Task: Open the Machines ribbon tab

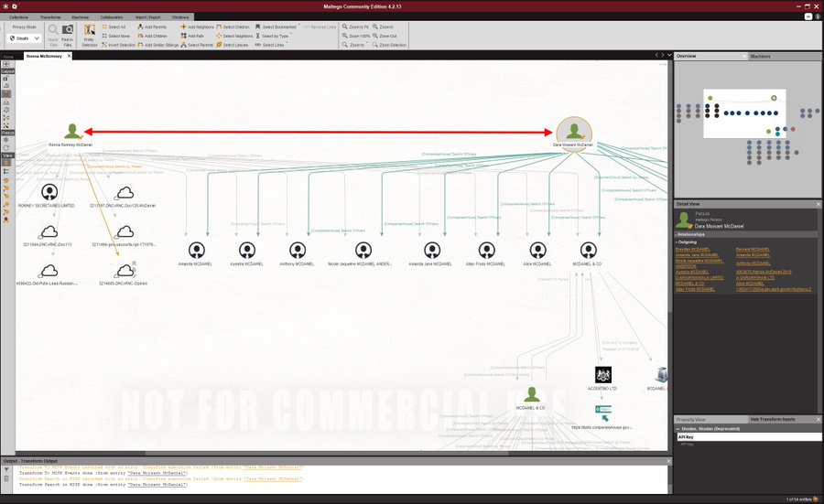Action: tap(80, 17)
